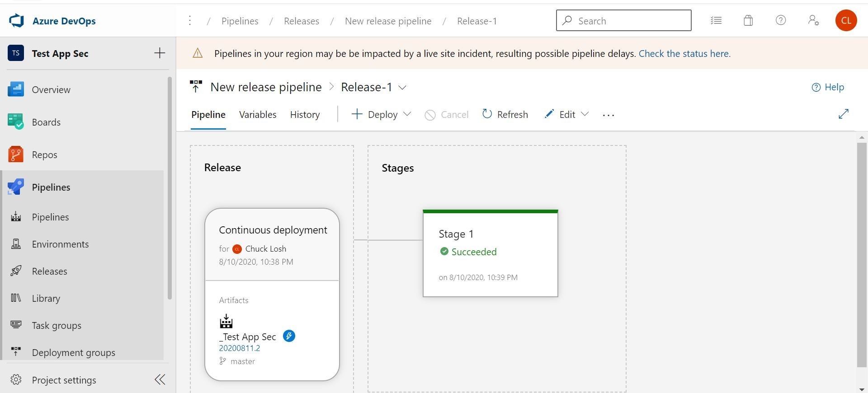
Task: Click the release pipeline title icon
Action: [196, 87]
